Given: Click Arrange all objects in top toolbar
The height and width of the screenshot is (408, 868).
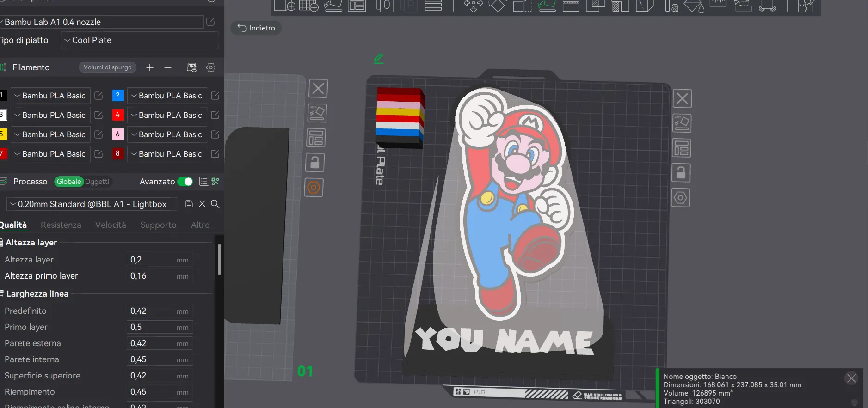Looking at the screenshot, I should 357,6.
